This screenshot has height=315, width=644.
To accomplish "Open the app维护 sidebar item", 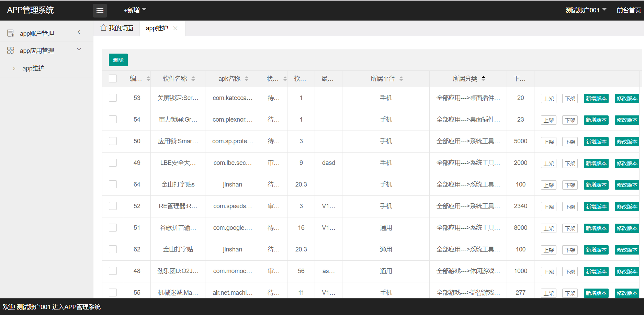I will (x=46, y=68).
